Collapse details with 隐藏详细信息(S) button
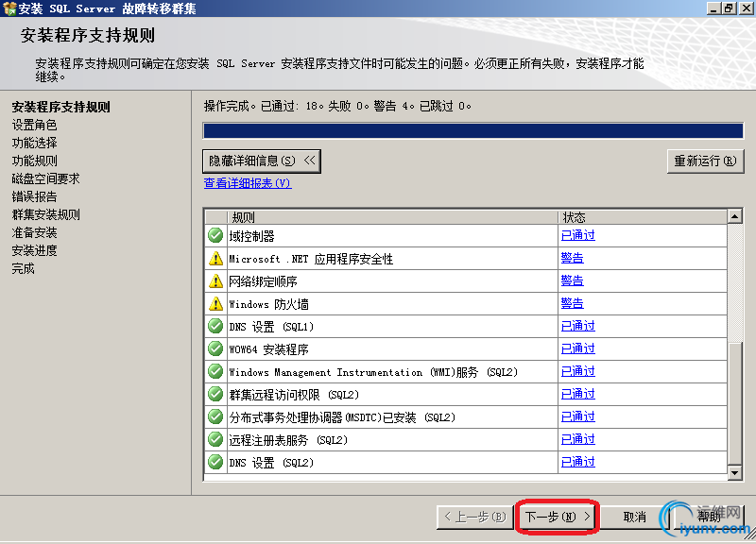756x544 pixels. [x=262, y=161]
